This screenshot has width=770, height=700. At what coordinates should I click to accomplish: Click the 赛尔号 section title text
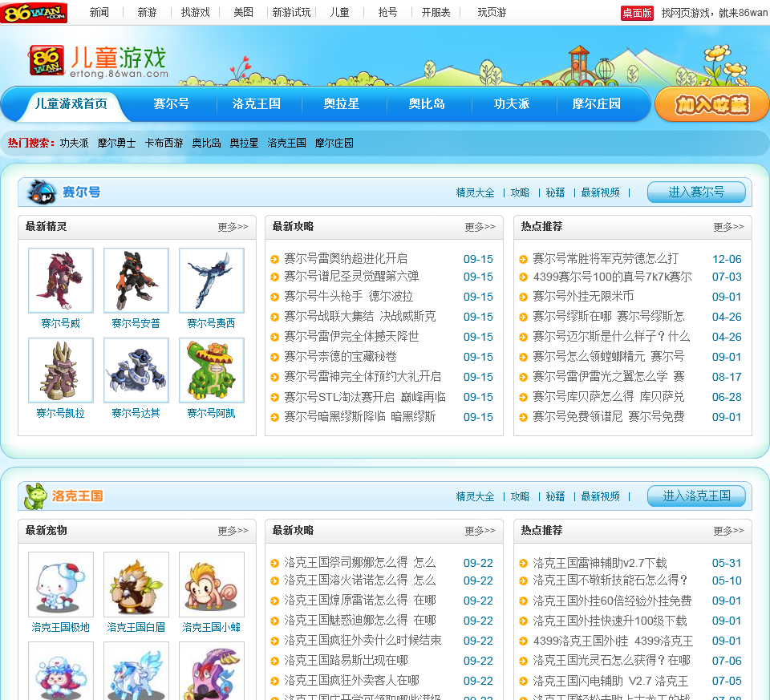(81, 192)
